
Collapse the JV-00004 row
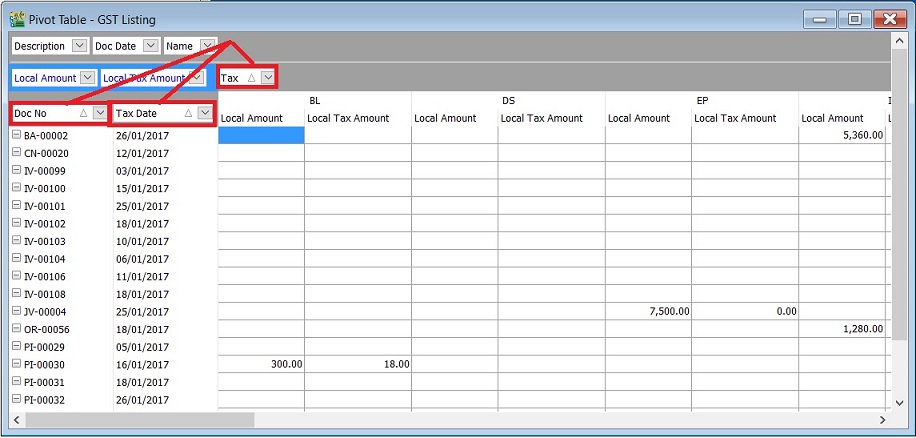17,311
